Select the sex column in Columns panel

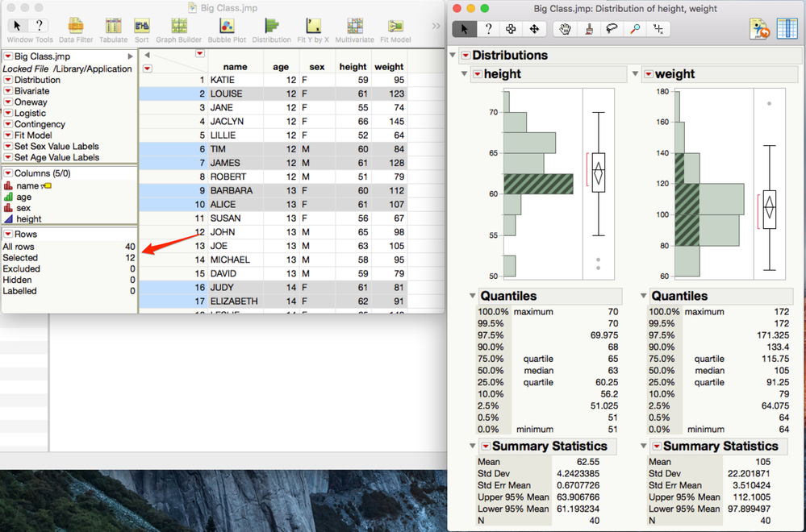[x=23, y=208]
